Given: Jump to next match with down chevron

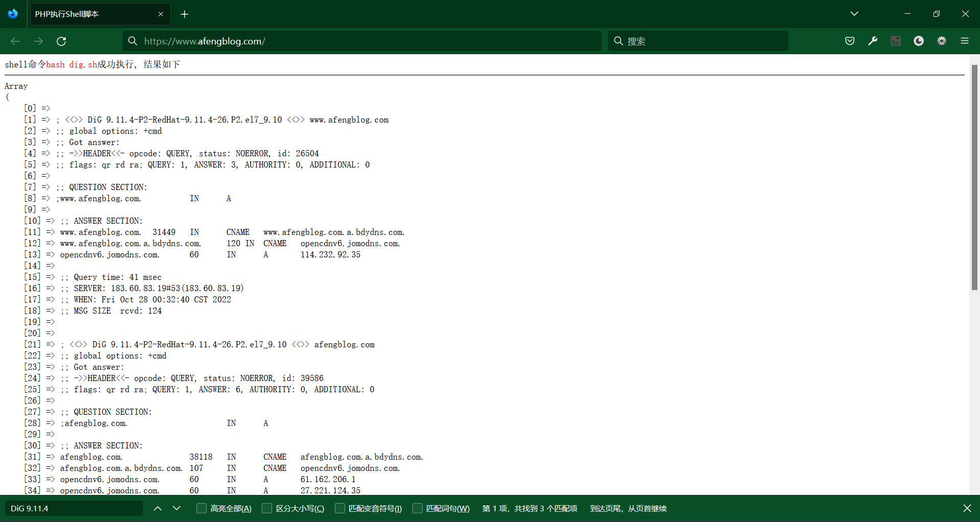Looking at the screenshot, I should pyautogui.click(x=177, y=508).
